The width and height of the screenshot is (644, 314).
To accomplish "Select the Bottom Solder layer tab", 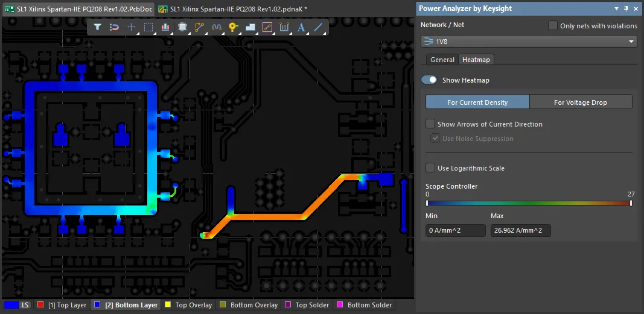I will point(365,305).
